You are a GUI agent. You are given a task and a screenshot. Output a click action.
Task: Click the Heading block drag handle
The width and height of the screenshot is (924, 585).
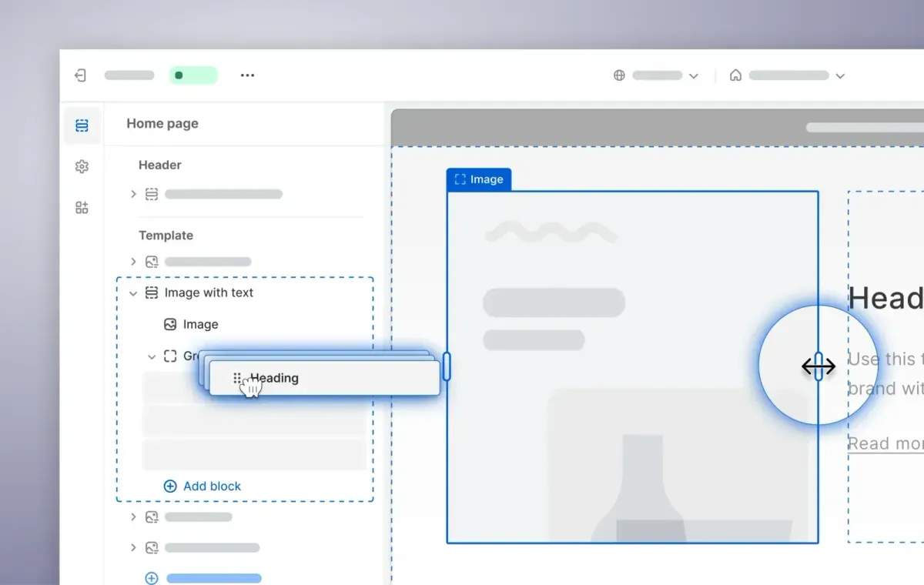click(237, 378)
